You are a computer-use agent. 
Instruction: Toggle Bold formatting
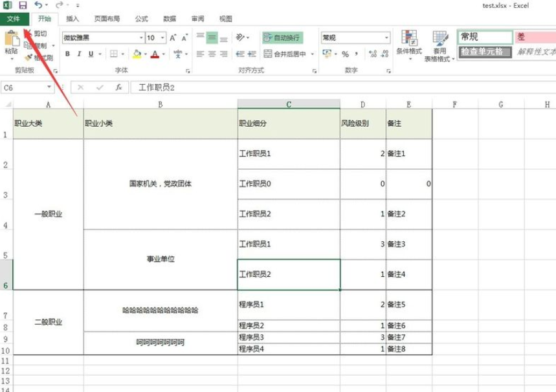click(x=67, y=53)
